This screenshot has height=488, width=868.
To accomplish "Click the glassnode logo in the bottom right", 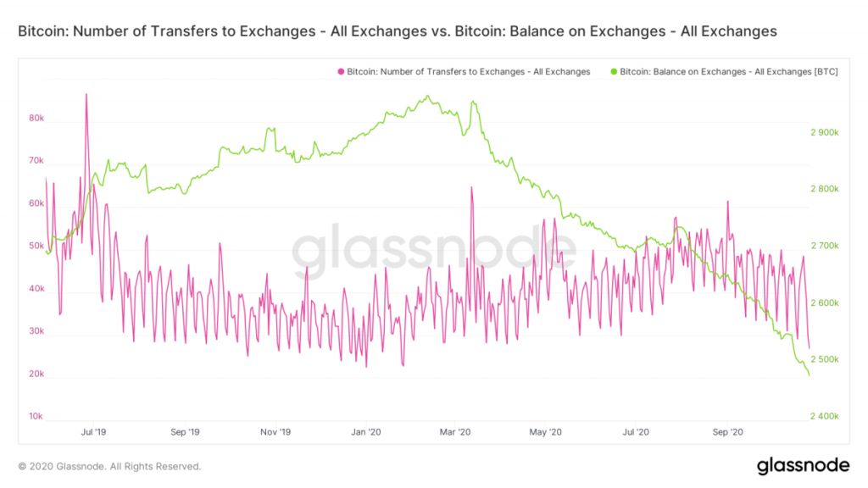I will [803, 465].
